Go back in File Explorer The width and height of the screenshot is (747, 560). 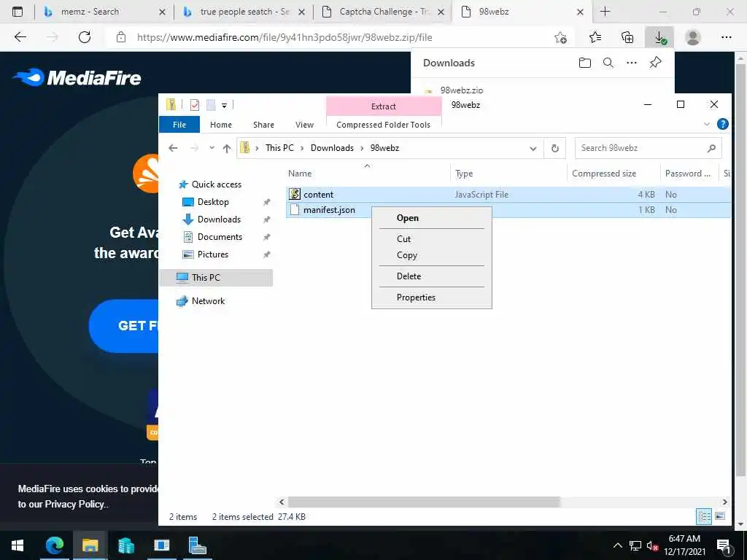coord(173,148)
